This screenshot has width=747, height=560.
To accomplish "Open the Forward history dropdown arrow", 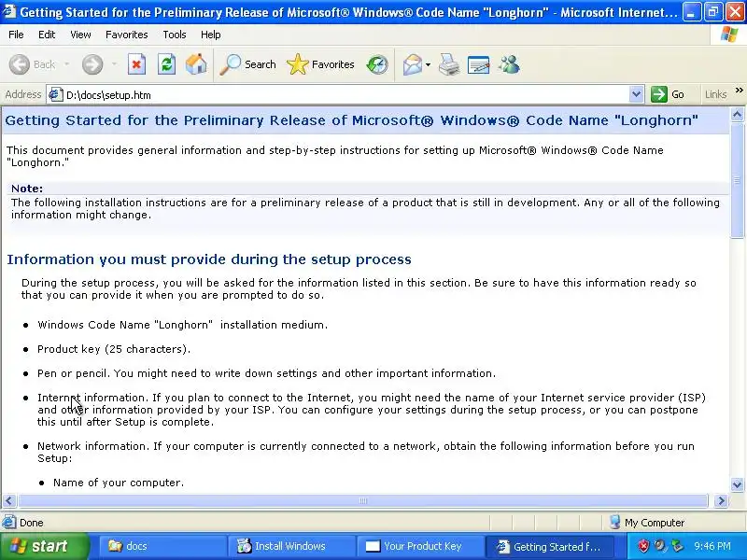I will click(114, 64).
